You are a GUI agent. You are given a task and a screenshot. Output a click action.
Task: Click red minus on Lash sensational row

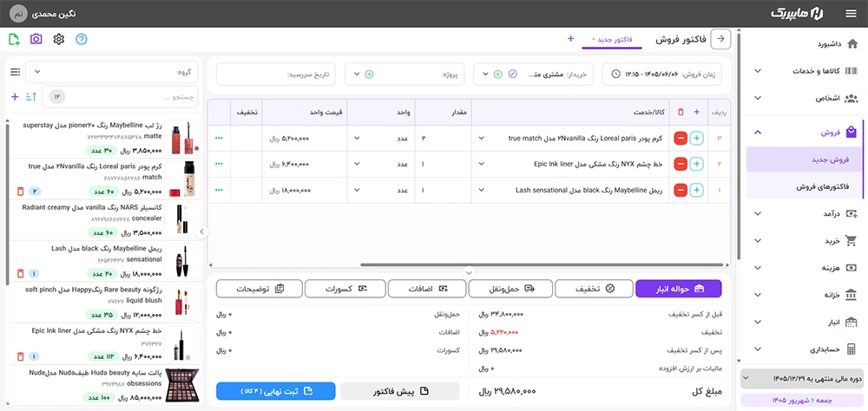(x=681, y=190)
